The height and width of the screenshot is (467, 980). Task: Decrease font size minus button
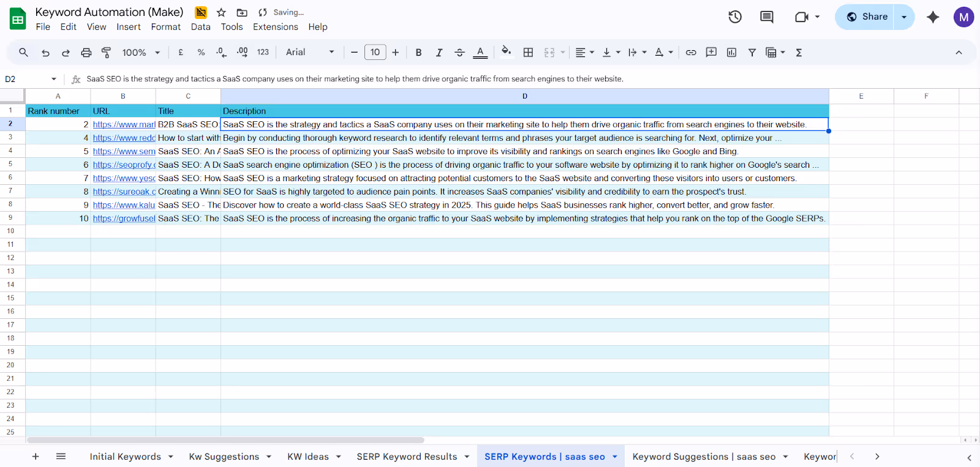click(354, 53)
